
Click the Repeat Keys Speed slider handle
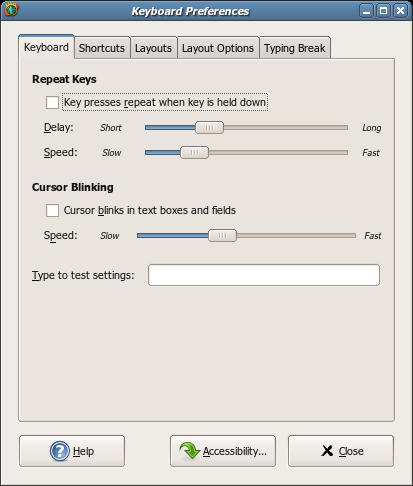(x=194, y=152)
